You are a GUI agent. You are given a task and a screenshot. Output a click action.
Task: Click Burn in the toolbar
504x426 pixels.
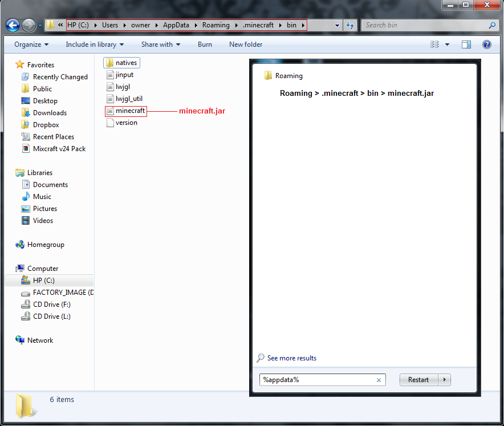pyautogui.click(x=205, y=44)
